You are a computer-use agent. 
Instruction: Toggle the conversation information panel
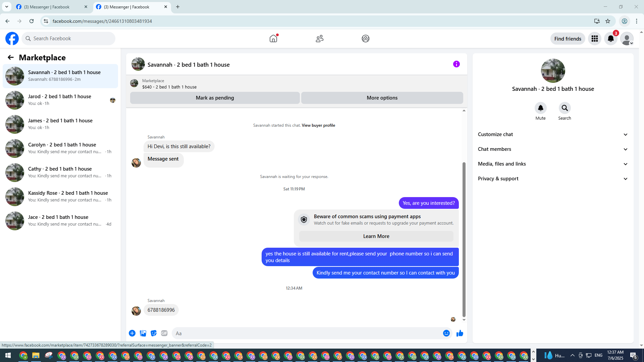[456, 64]
